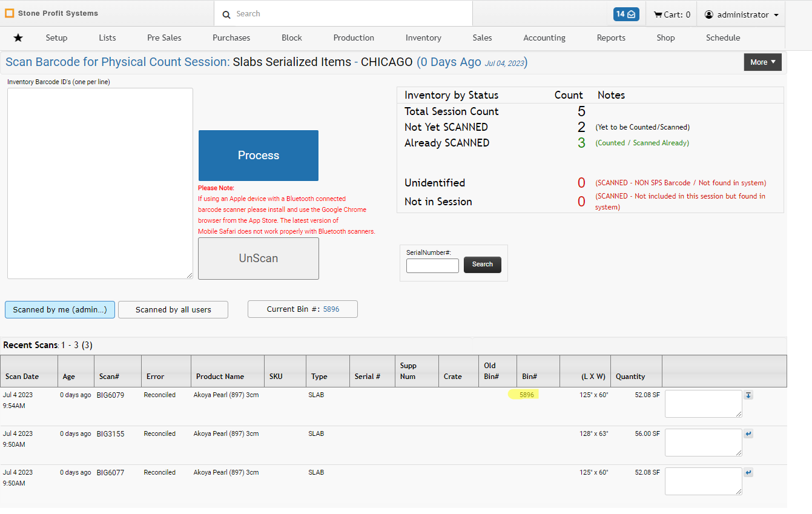Open the Production menu
The height and width of the screenshot is (514, 812).
[354, 38]
